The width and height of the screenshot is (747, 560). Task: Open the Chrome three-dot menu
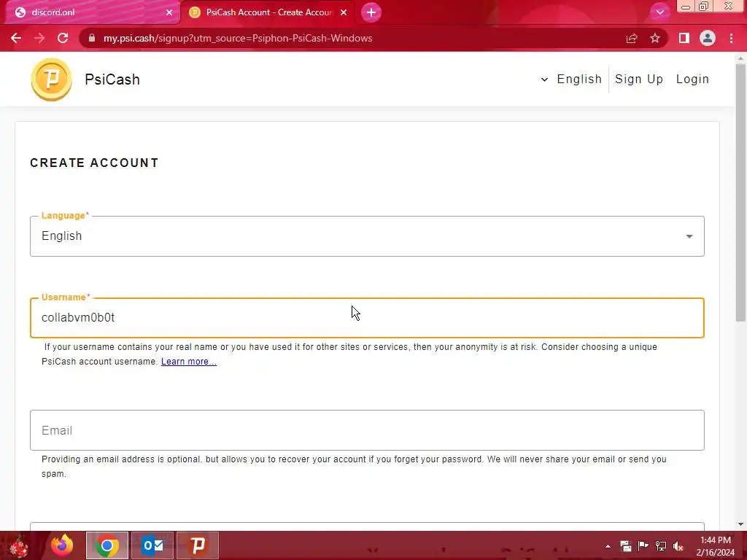(x=731, y=38)
